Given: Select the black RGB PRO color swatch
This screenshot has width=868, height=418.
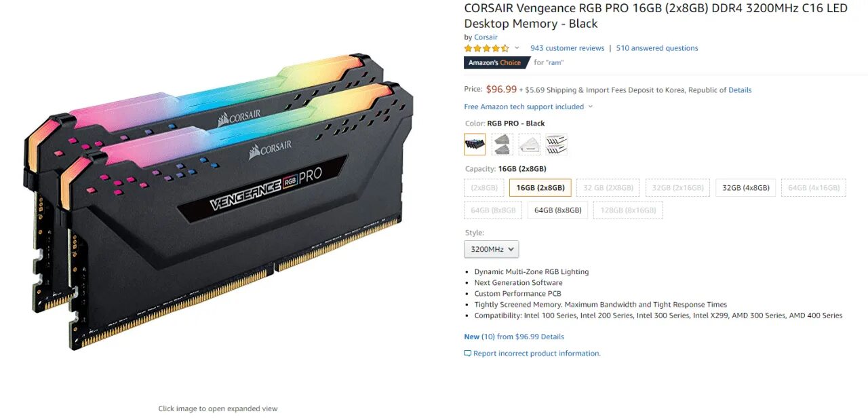Looking at the screenshot, I should (x=475, y=144).
